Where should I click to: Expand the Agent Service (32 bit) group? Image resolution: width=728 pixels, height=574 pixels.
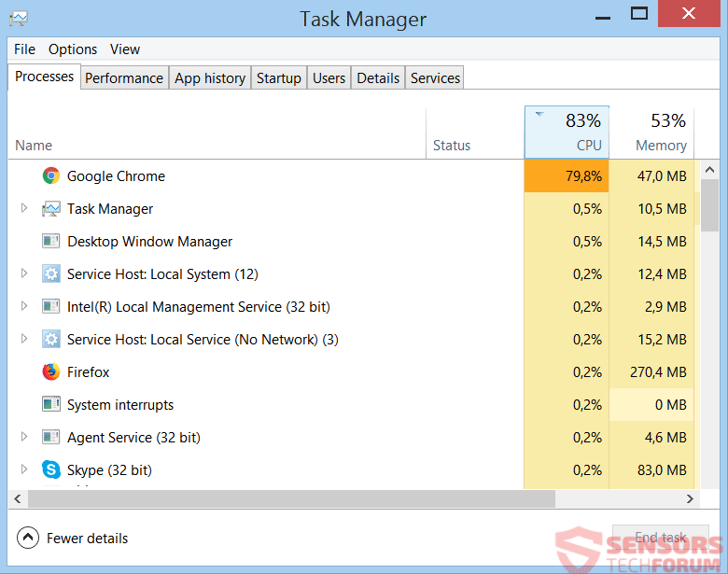click(24, 437)
